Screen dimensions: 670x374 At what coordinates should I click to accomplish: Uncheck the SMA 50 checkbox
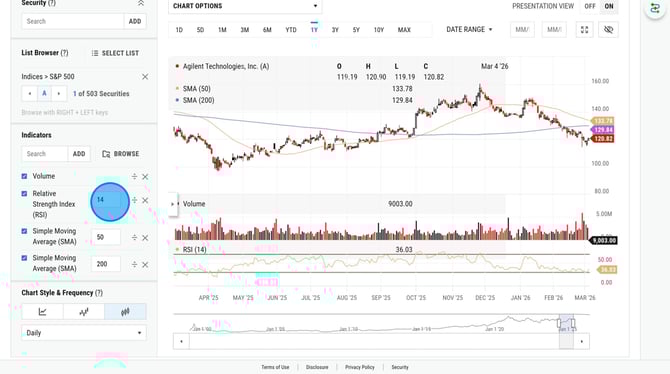24,231
